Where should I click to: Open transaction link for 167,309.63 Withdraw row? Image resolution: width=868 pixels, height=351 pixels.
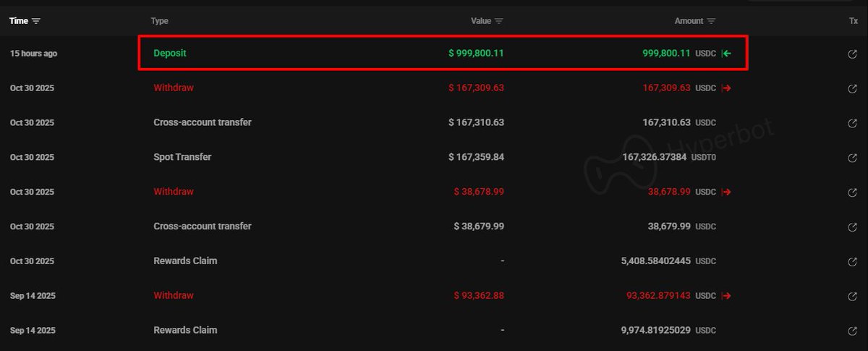853,88
